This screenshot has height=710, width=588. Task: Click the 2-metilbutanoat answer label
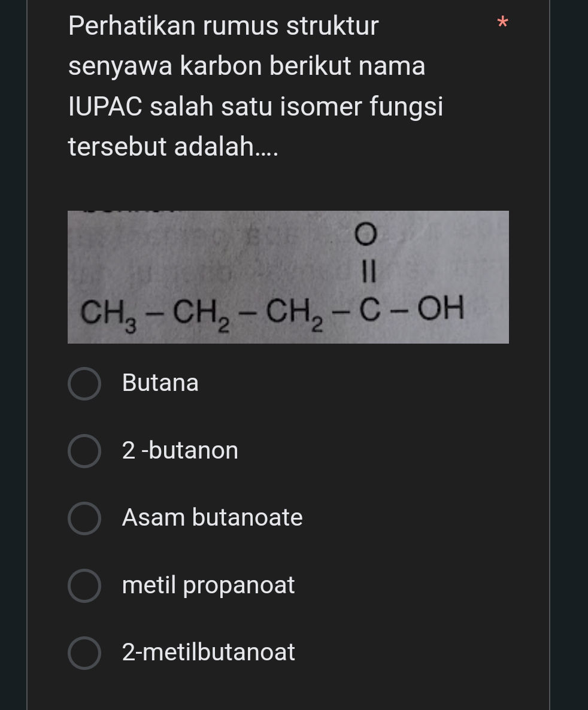tap(208, 653)
